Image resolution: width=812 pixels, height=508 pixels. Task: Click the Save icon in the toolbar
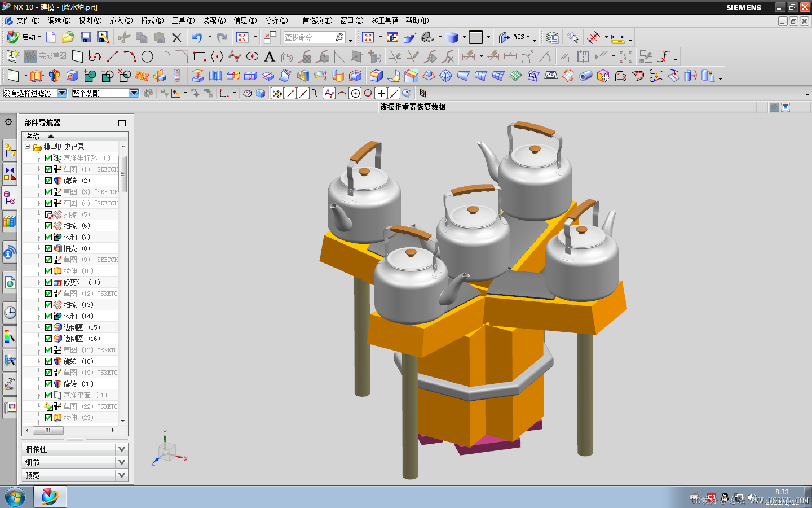(86, 37)
